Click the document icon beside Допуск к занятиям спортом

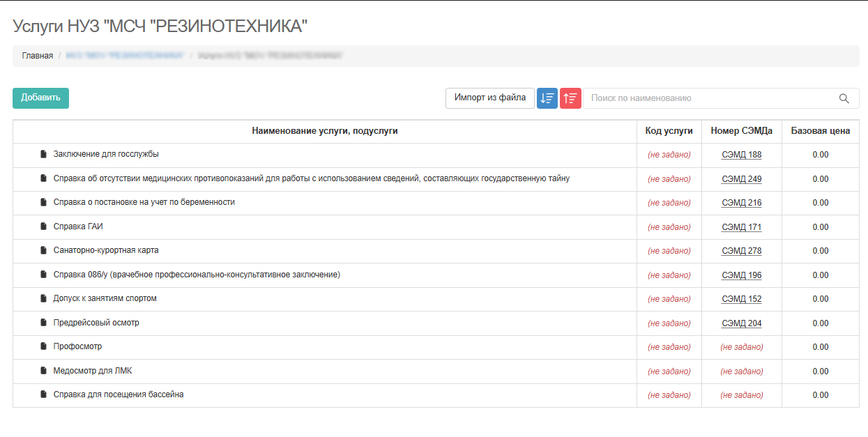(44, 298)
